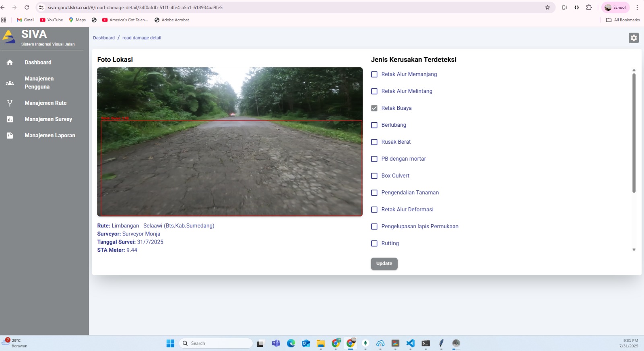Click the route fork icon for Manajemen Rute

pyautogui.click(x=10, y=103)
